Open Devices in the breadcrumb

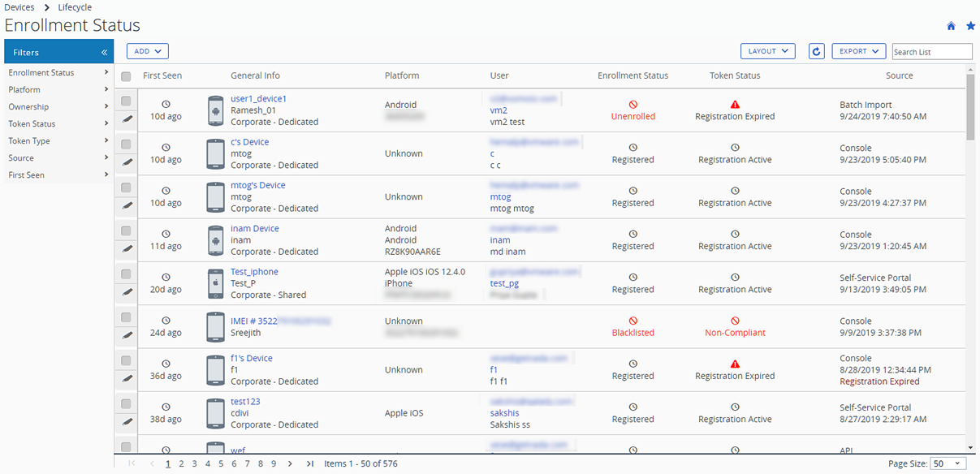(19, 7)
